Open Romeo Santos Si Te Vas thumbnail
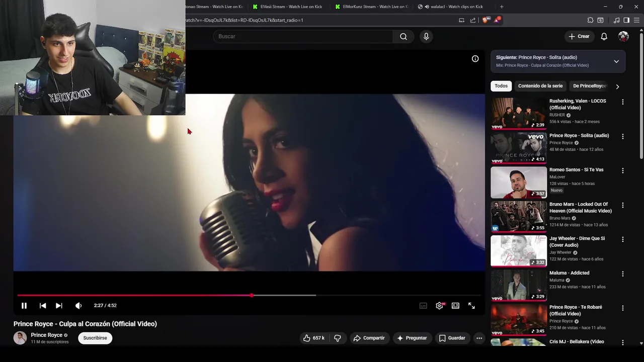 click(x=519, y=182)
